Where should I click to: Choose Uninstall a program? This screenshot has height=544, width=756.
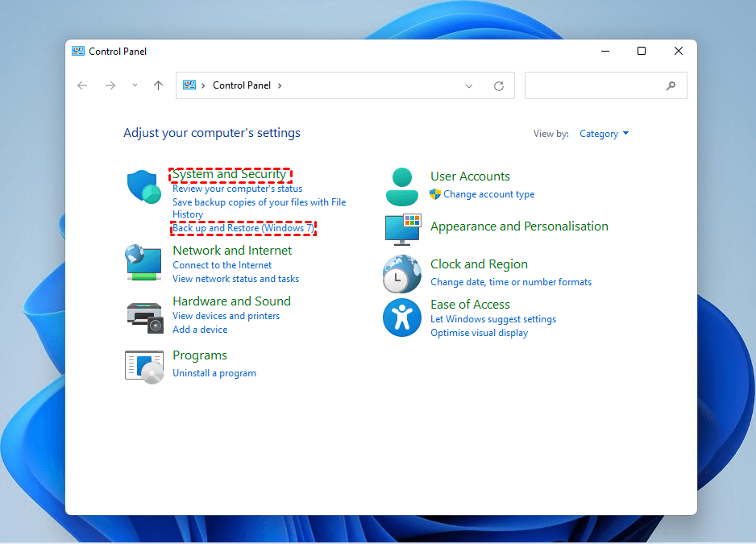click(x=214, y=373)
